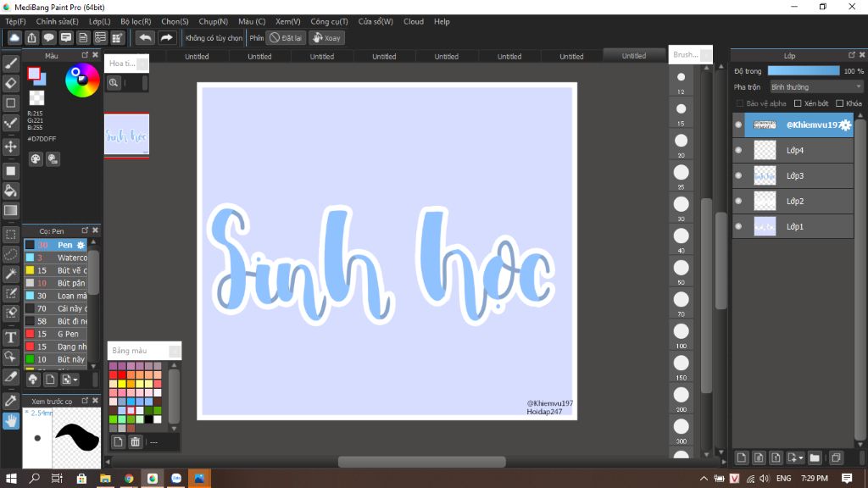Open the Công cụ(T) menu

click(329, 21)
